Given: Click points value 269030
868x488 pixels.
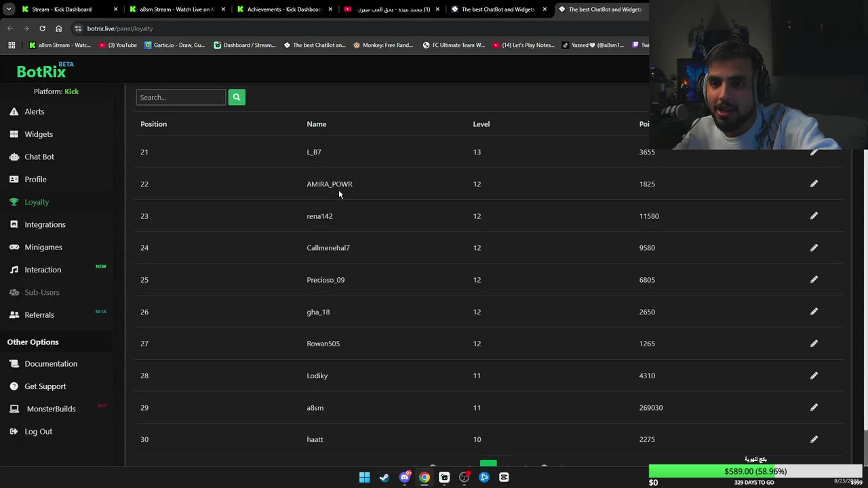Looking at the screenshot, I should pyautogui.click(x=650, y=407).
